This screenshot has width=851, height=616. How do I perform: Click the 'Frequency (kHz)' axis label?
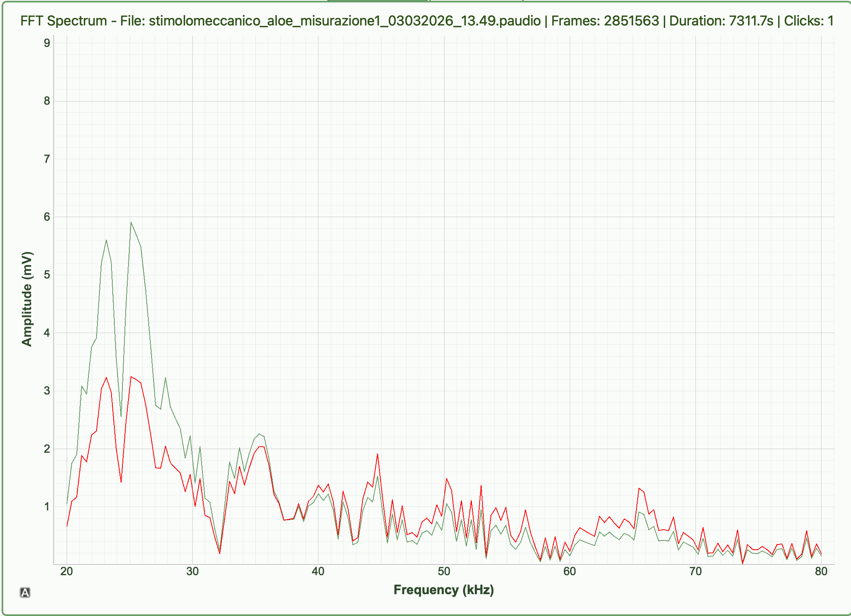pos(444,590)
